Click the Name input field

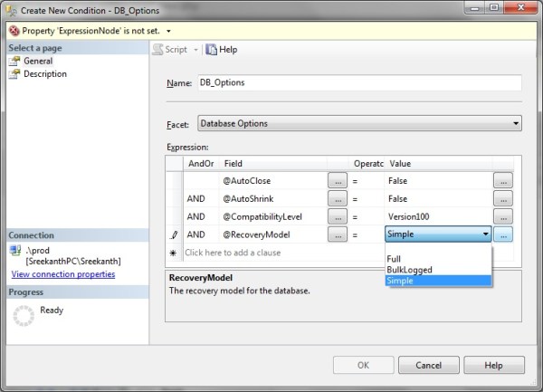pos(358,83)
